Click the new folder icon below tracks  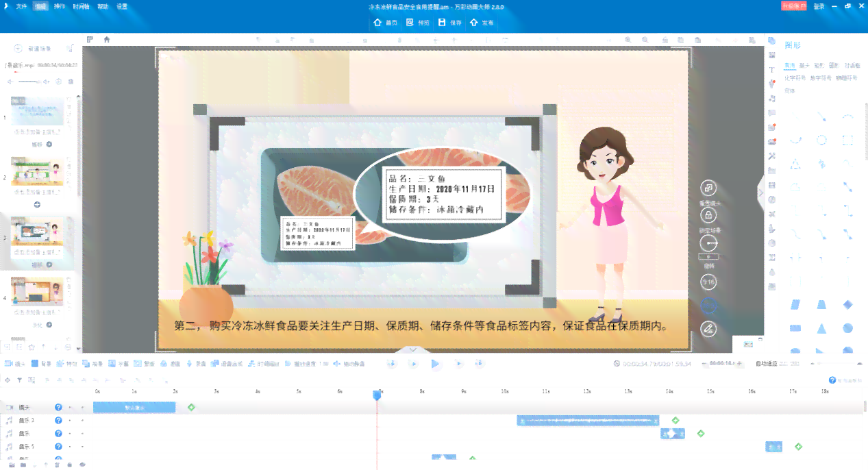click(x=12, y=465)
